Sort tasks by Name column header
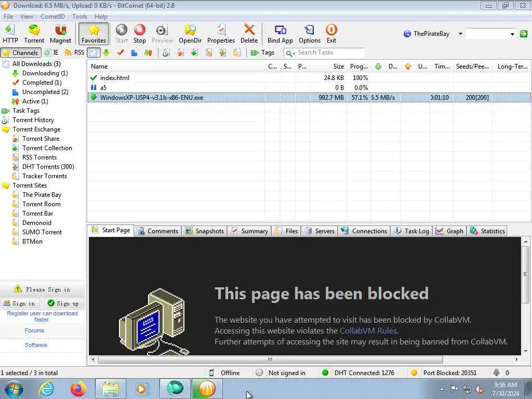Viewport: 532px width, 399px height. (x=176, y=66)
